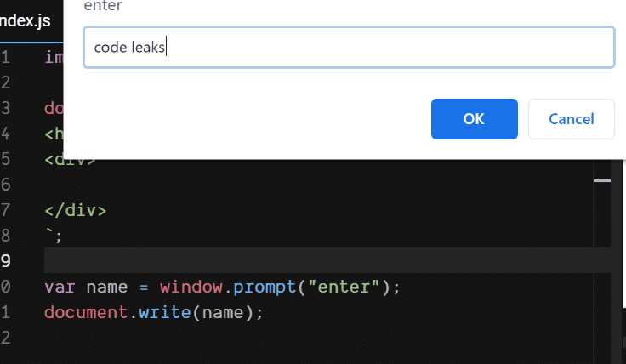Screen dimensions: 626x364
Task: Place cursor on the "window" keyword
Action: (191, 287)
